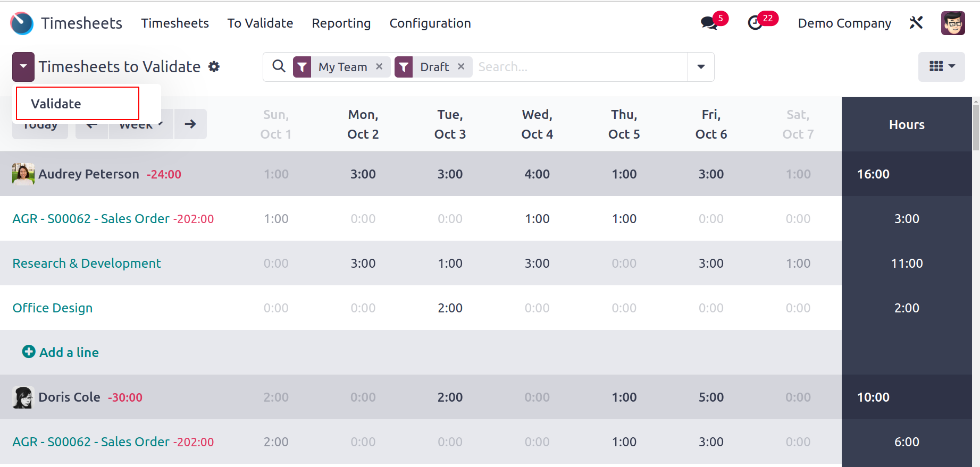Focus the Search input field
Image resolution: width=980 pixels, height=467 pixels.
pos(580,67)
